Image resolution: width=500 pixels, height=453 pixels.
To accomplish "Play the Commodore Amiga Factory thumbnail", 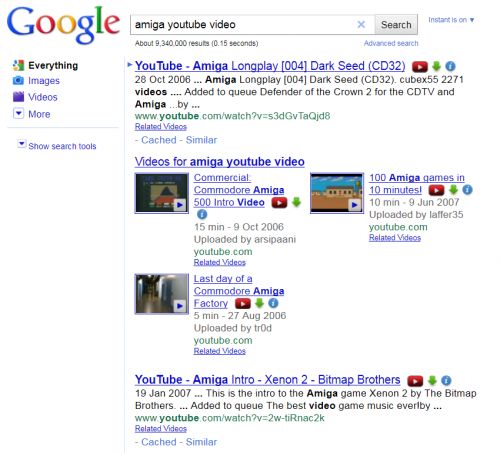I will (x=162, y=294).
